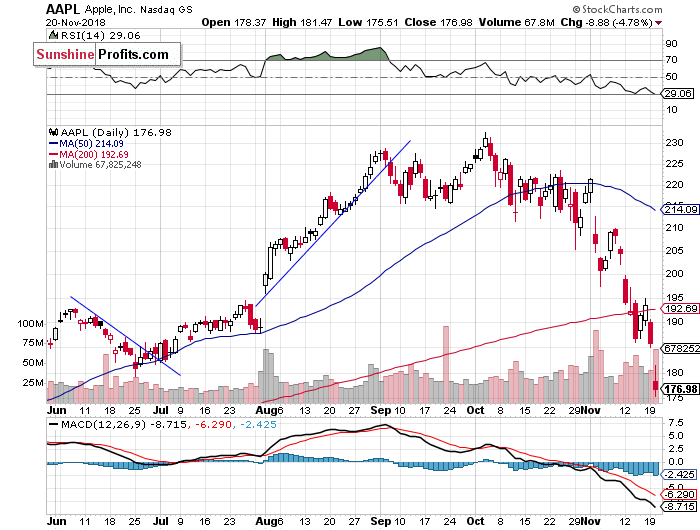Click the 'Volume 67.8M' header value

[x=517, y=22]
